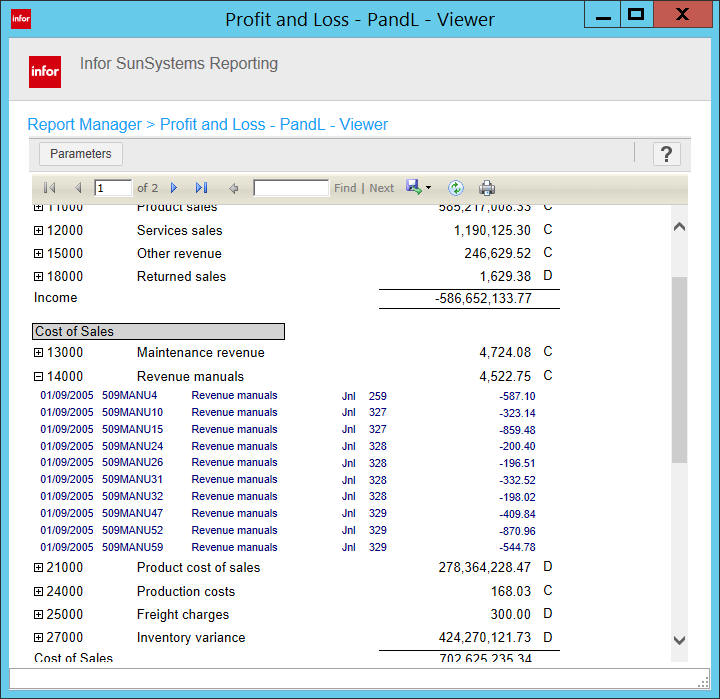720x699 pixels.
Task: Click the Income total -586,652,133.77
Action: point(483,299)
